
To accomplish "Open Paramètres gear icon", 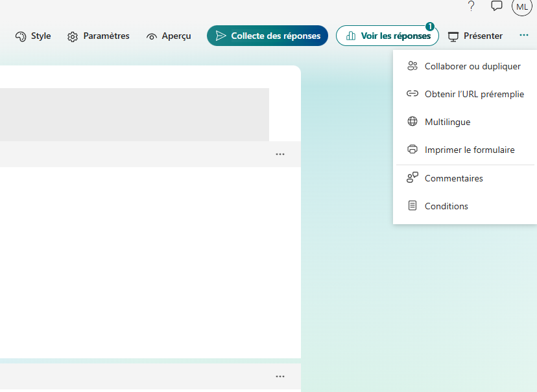I will [73, 36].
